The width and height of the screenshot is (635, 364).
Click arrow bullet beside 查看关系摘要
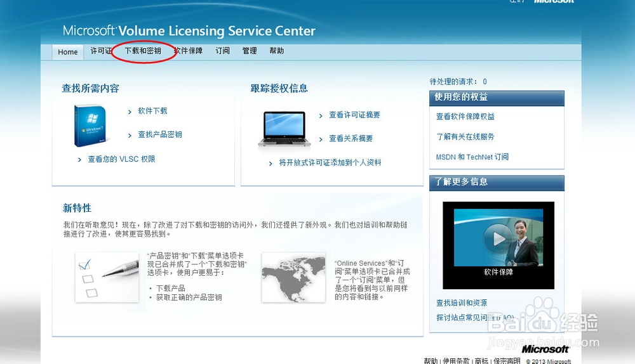click(x=321, y=140)
